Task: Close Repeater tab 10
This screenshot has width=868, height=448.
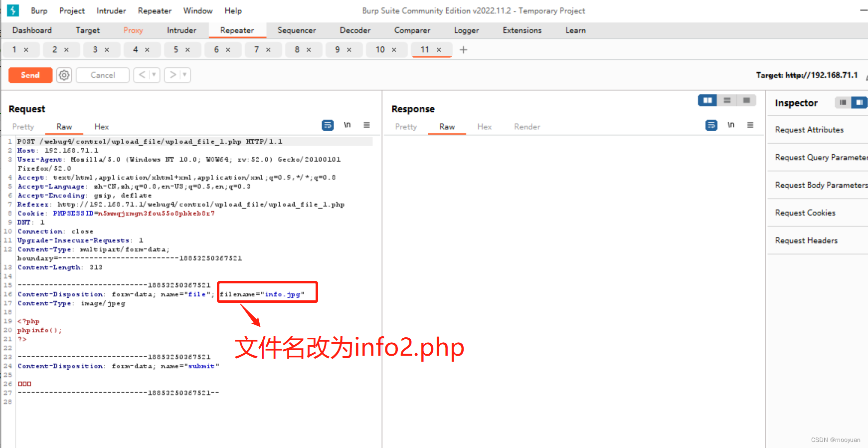Action: point(394,50)
